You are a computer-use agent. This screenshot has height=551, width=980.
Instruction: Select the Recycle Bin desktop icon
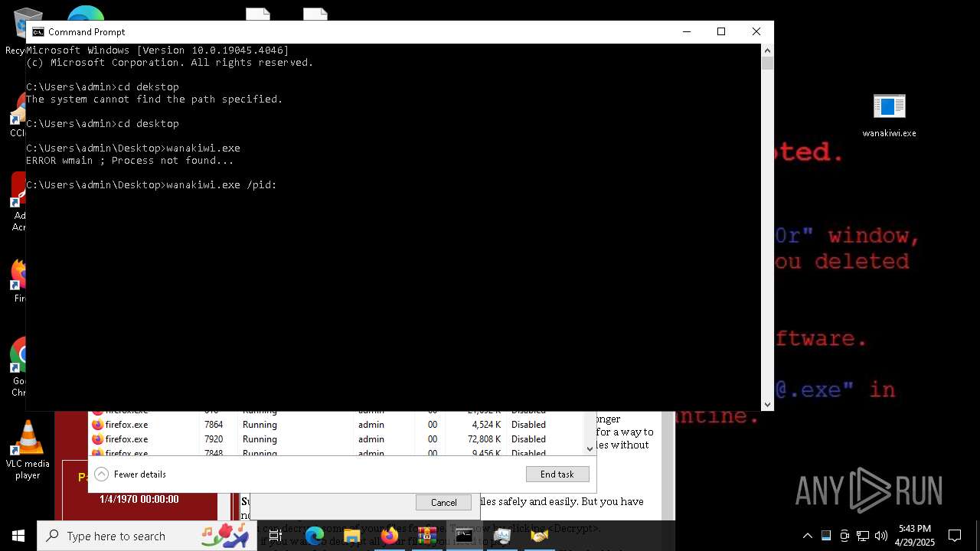18,31
